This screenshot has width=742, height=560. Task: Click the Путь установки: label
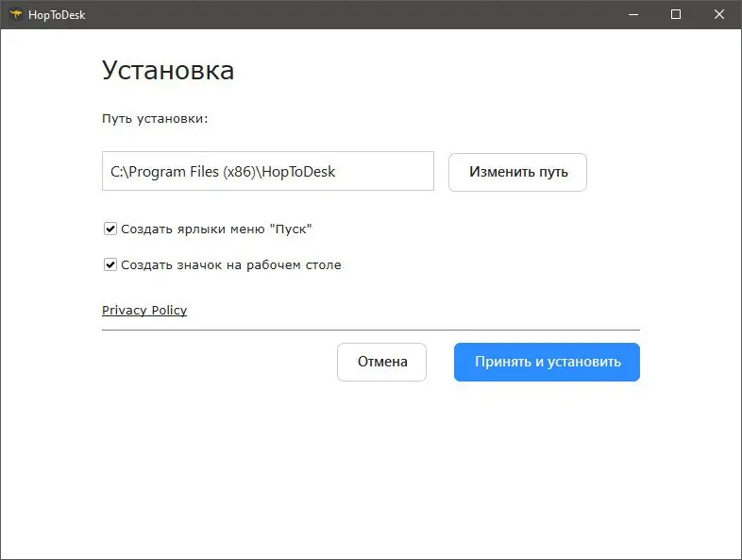(155, 119)
